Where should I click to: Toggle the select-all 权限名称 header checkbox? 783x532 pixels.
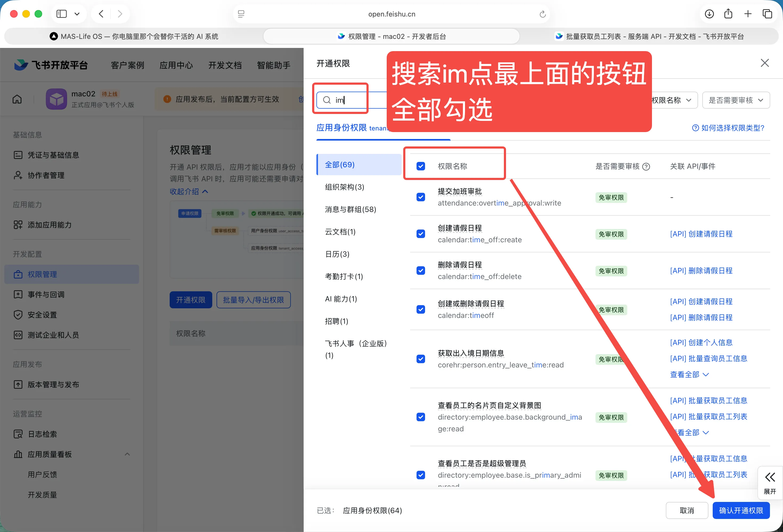pos(421,166)
